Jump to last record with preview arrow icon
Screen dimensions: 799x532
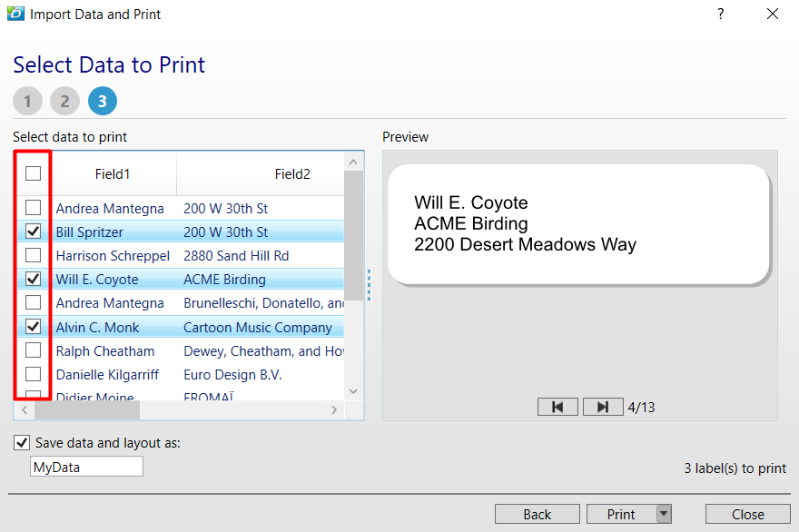point(603,407)
